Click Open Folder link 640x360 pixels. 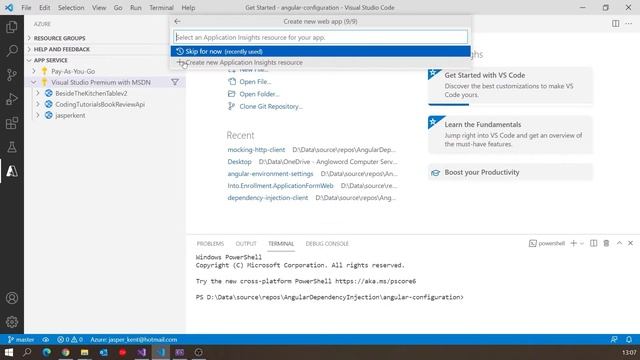[x=259, y=94]
